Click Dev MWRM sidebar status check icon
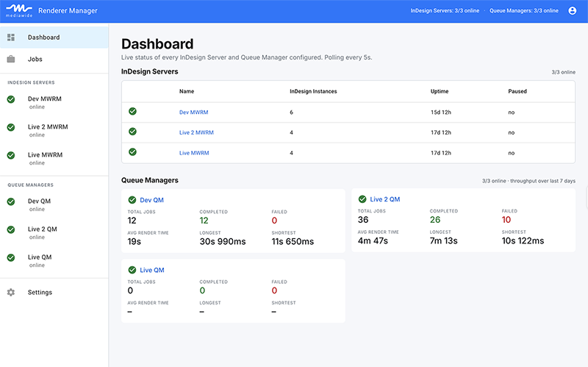588x367 pixels. (11, 99)
